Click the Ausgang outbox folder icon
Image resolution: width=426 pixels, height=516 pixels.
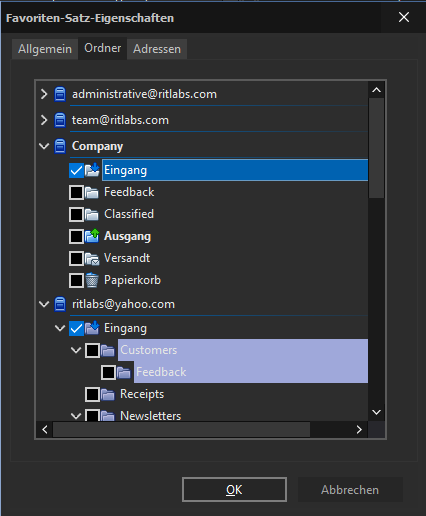pos(92,236)
